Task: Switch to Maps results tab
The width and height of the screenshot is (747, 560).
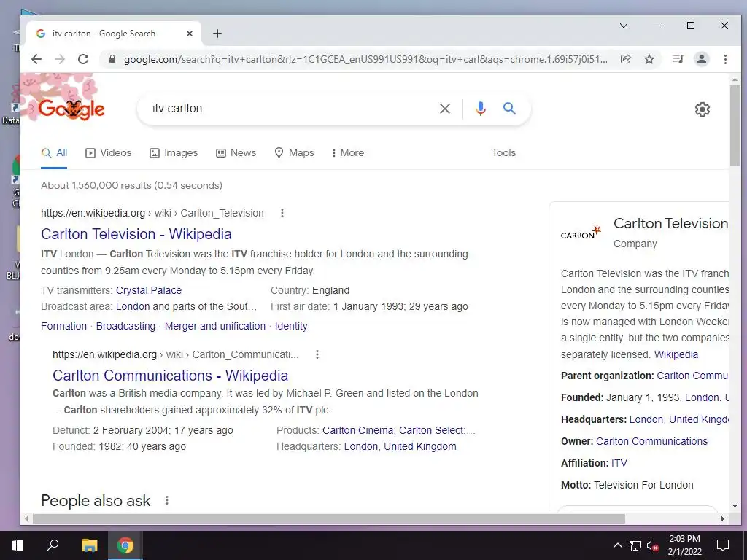Action: (x=295, y=153)
